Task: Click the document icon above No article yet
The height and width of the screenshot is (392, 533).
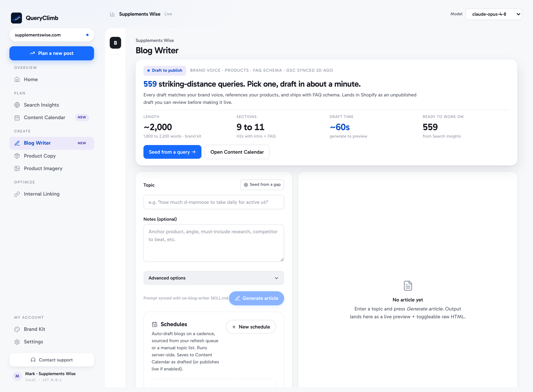Action: [x=408, y=286]
